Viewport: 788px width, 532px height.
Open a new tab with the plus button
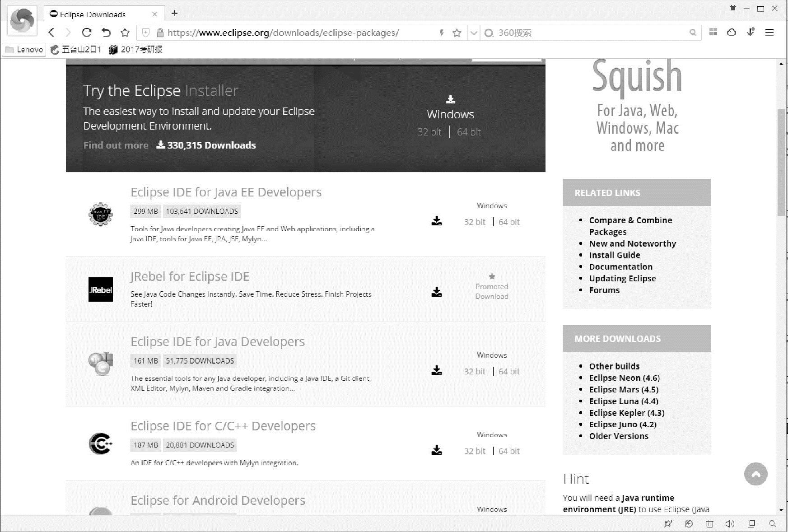click(x=174, y=14)
